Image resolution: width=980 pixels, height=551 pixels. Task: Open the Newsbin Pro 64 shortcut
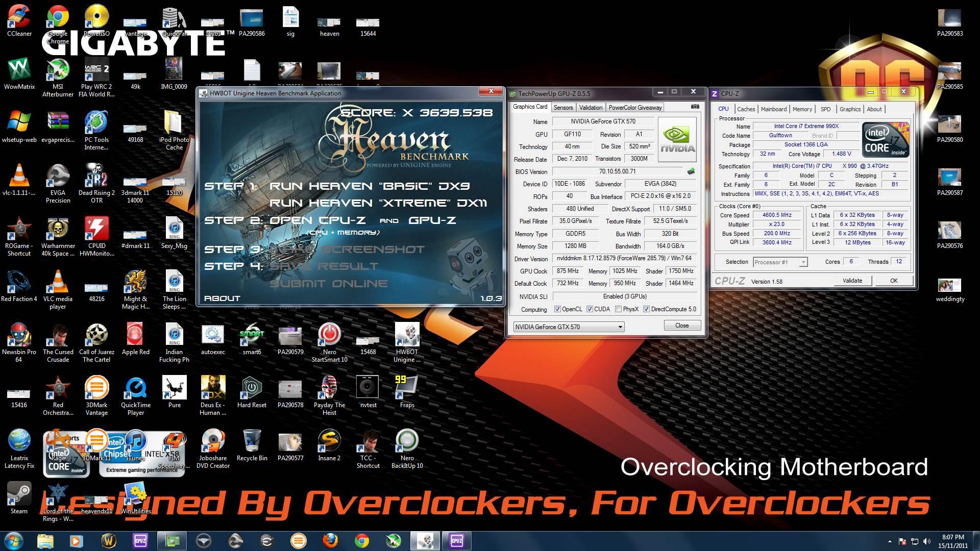pos(19,343)
